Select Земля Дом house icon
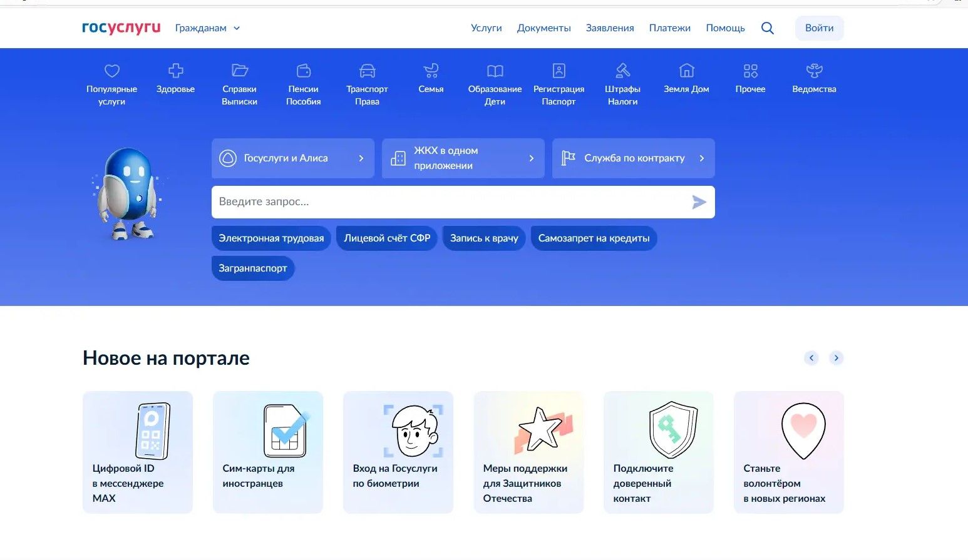Viewport: 968px width, 560px height. (x=687, y=71)
